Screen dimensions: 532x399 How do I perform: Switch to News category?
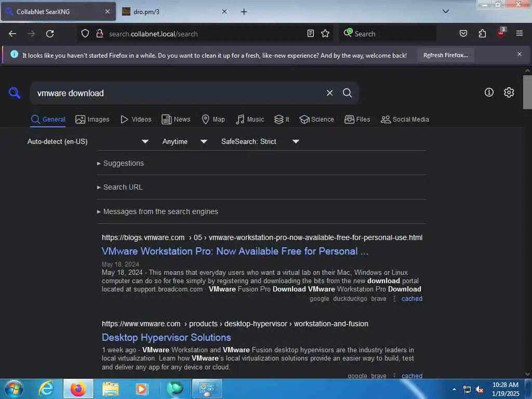[176, 119]
